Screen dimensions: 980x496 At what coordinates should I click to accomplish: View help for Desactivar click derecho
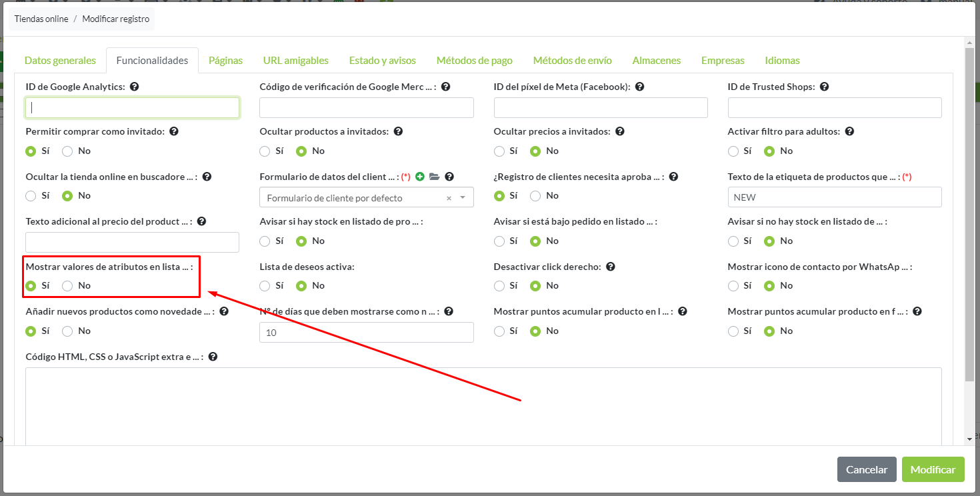click(x=611, y=266)
